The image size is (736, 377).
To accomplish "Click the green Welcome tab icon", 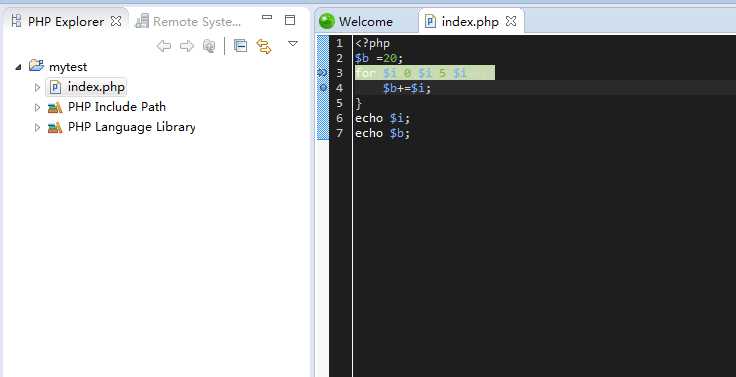I will [327, 21].
